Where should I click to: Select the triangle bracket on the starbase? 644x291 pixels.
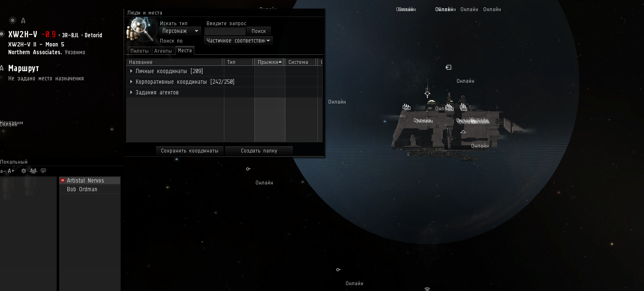pos(463,132)
